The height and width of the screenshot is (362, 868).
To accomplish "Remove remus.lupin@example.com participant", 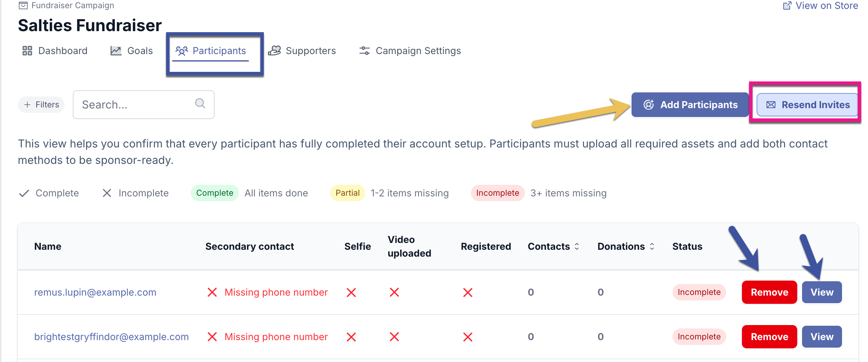I will pos(769,292).
